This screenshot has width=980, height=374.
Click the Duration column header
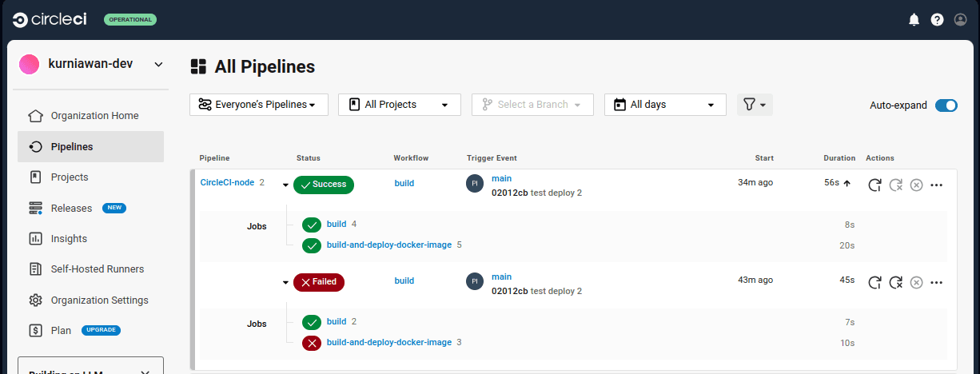[x=839, y=158]
